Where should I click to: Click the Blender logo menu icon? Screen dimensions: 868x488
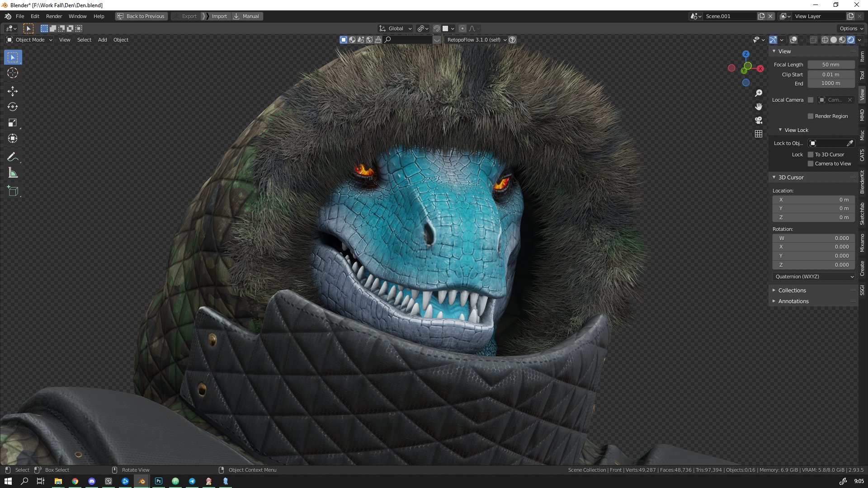pyautogui.click(x=8, y=16)
